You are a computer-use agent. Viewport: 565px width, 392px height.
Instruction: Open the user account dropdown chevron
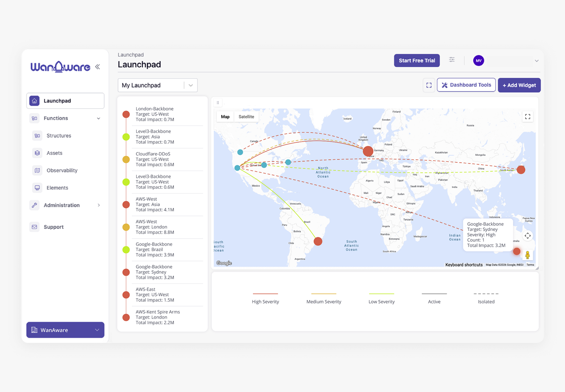tap(536, 61)
